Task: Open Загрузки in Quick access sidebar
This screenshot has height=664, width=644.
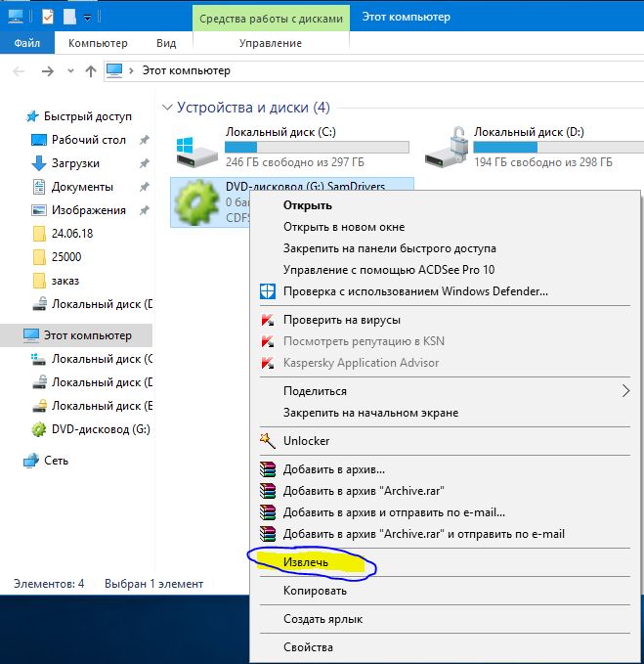Action: click(x=75, y=163)
